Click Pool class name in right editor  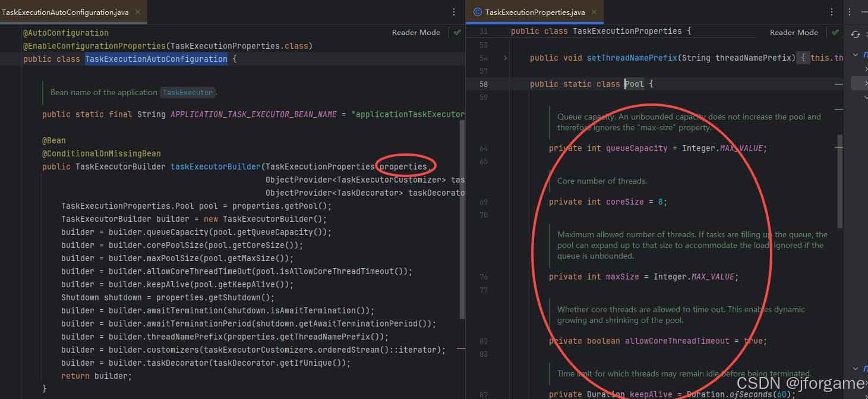click(635, 84)
